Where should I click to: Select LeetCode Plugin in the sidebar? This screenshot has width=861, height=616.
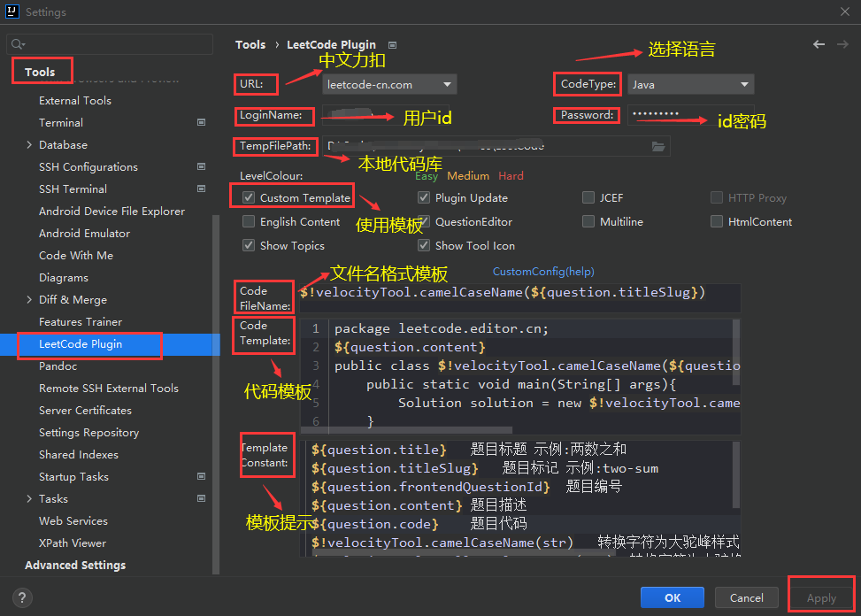pos(89,343)
